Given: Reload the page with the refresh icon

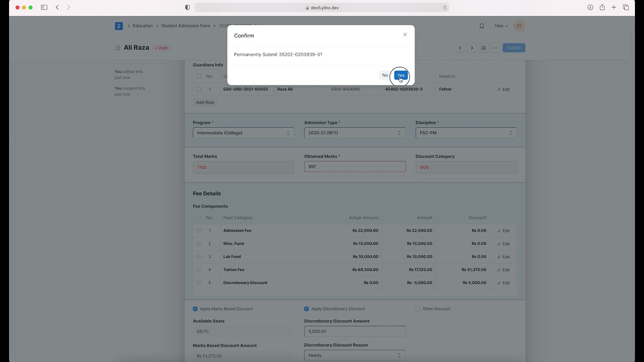Looking at the screenshot, I should [x=445, y=8].
